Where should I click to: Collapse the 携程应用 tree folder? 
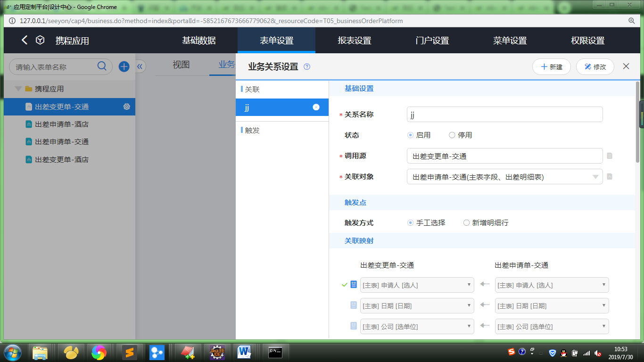click(x=18, y=89)
